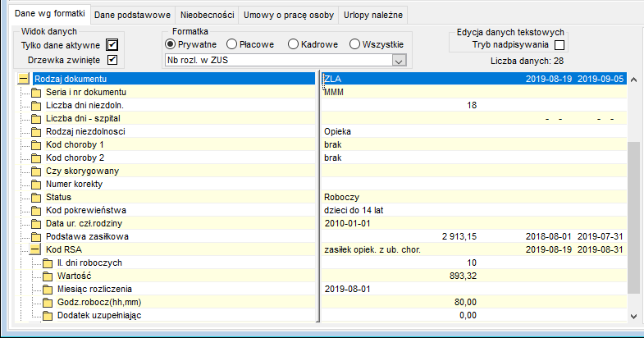Click folder icon beside Liczba dni niezdoln.
Image resolution: width=644 pixels, height=338 pixels.
point(36,106)
